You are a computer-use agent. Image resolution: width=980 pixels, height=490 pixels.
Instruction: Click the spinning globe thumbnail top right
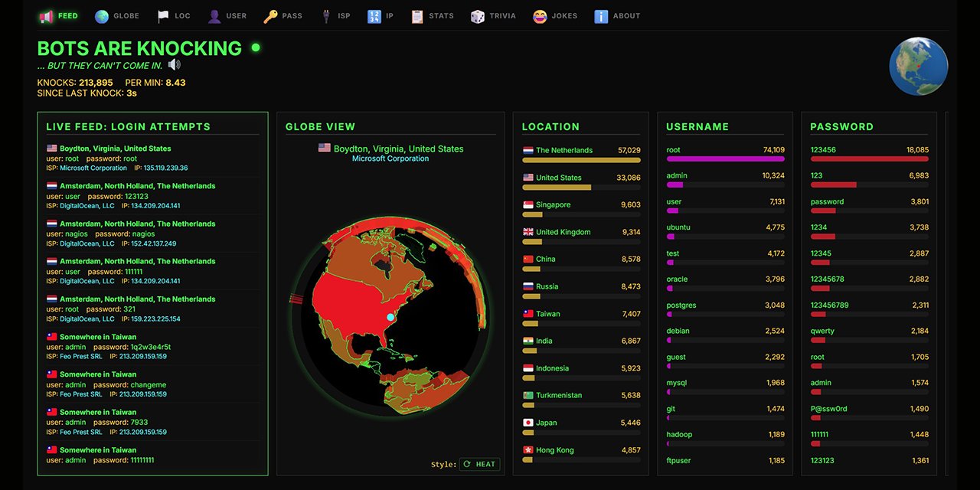(x=918, y=67)
